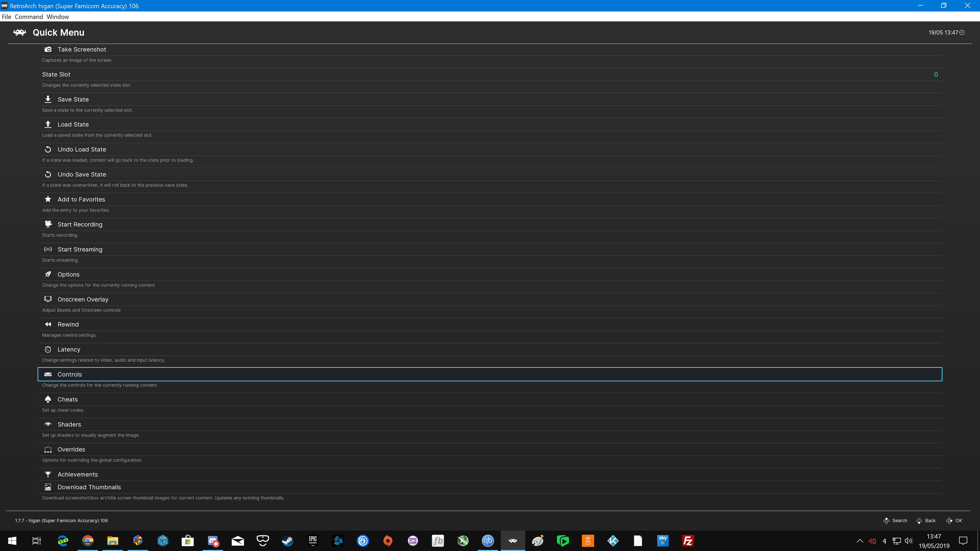Open FileZilla from the taskbar

688,541
